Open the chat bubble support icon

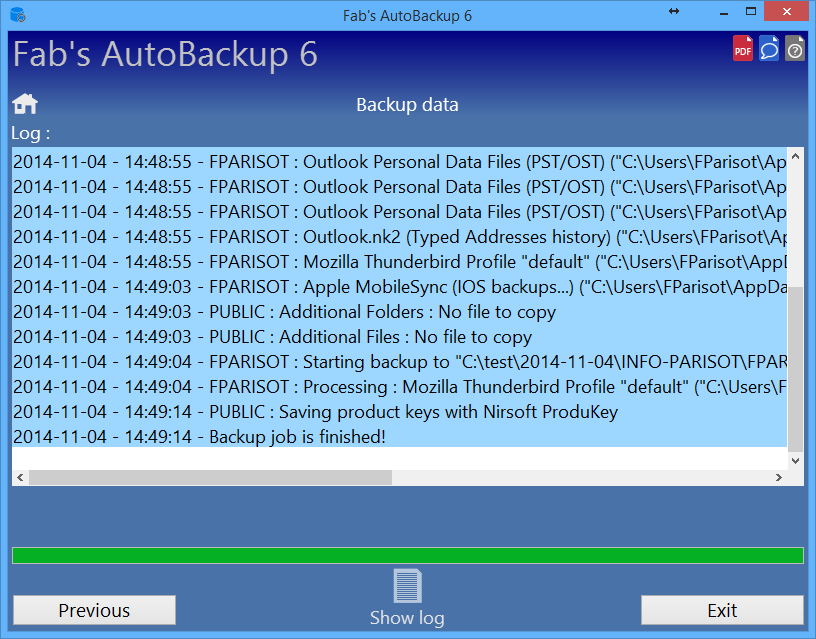click(x=769, y=48)
